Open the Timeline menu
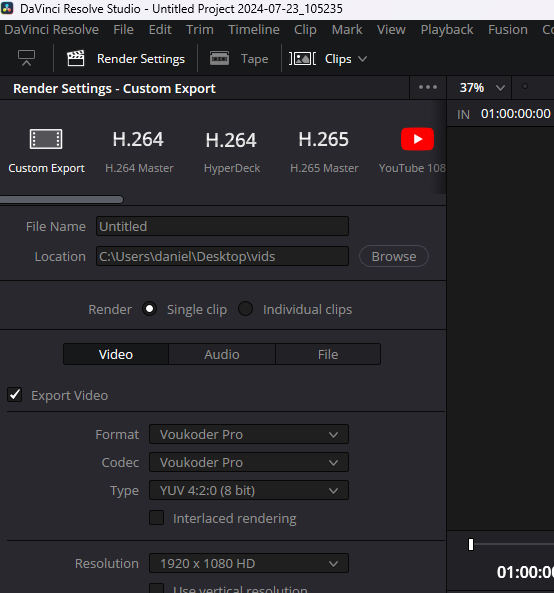The image size is (554, 593). coord(254,29)
